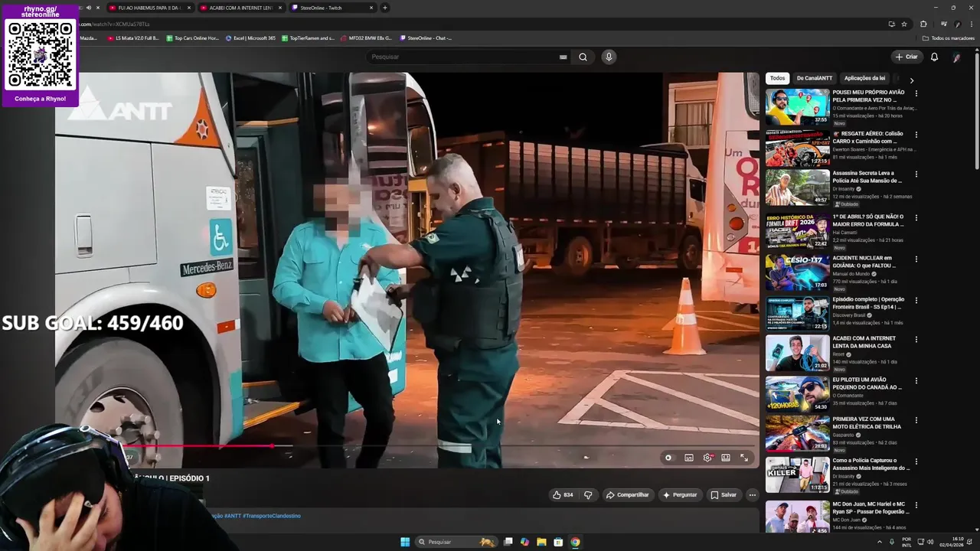The height and width of the screenshot is (551, 980).
Task: Open options for 'ACIDENTE NUCLEAR em GOIÂNIA' video
Action: click(x=916, y=259)
